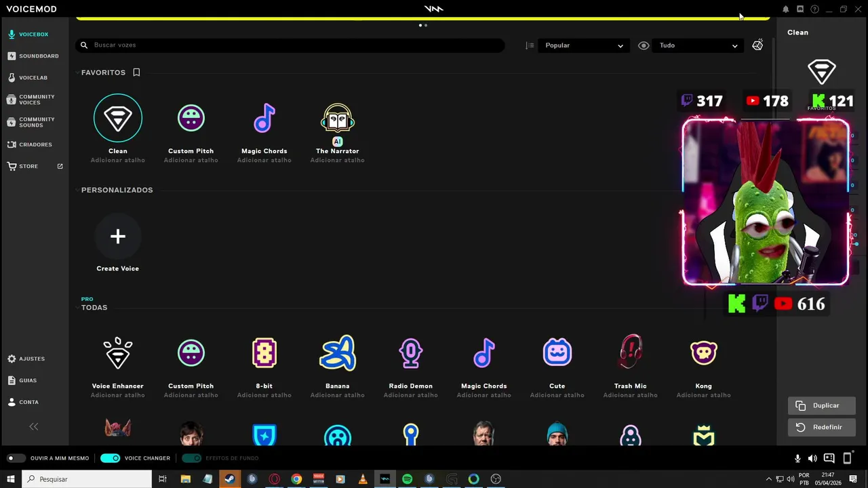Pick the Banana voice
The image size is (868, 488).
(338, 353)
